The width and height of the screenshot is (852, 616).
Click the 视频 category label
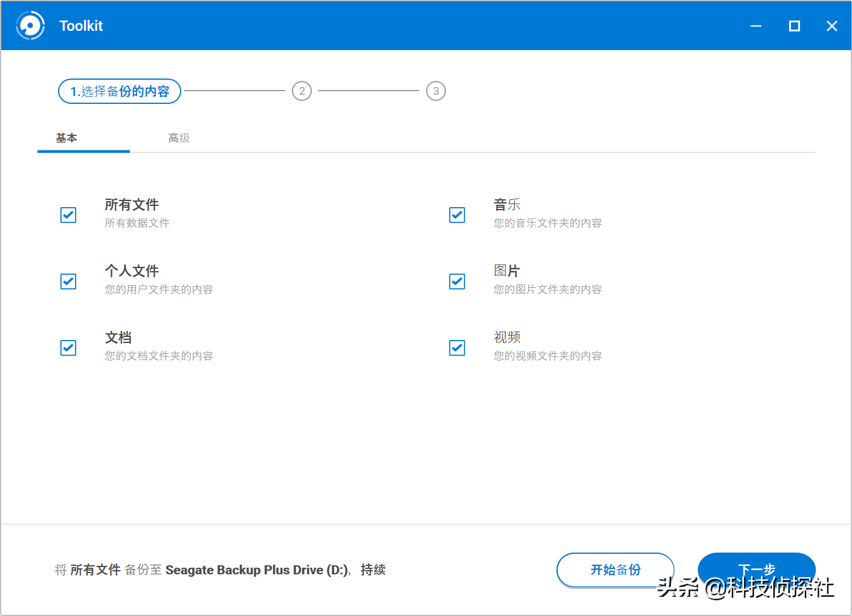(508, 338)
